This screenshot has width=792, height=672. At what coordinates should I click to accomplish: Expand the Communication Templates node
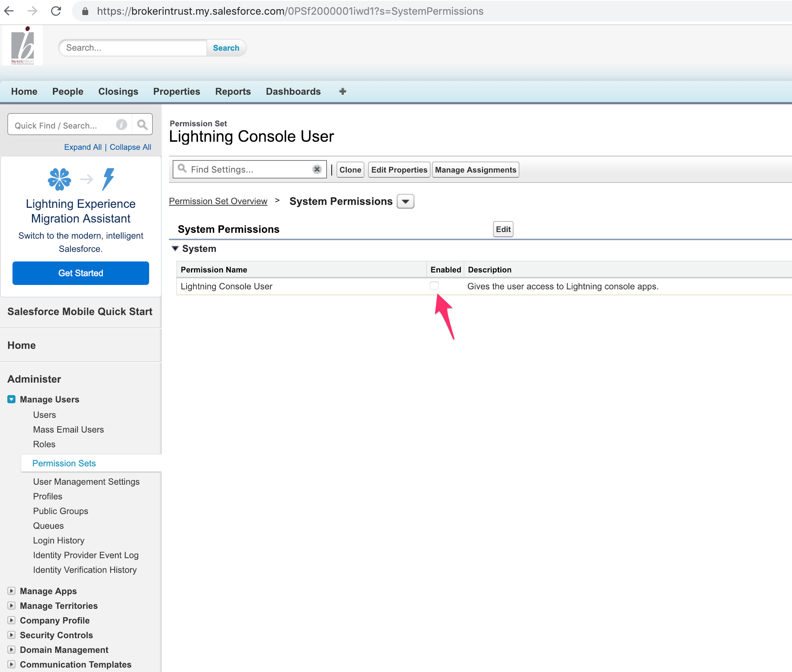click(x=11, y=664)
